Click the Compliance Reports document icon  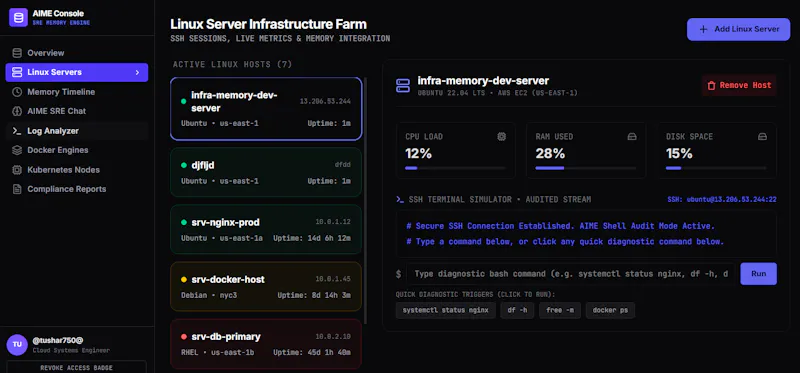point(17,189)
